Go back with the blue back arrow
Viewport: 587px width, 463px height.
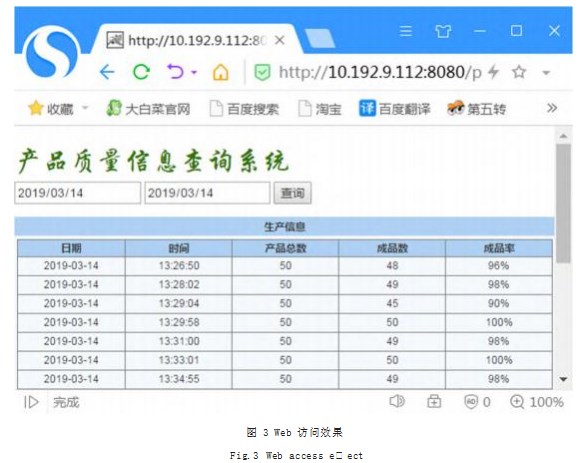[107, 72]
